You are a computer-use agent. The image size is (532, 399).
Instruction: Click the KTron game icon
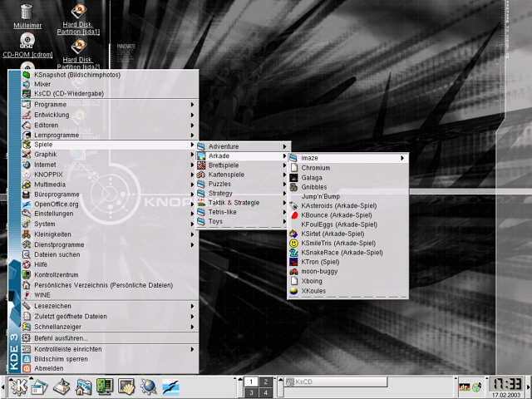pos(293,262)
